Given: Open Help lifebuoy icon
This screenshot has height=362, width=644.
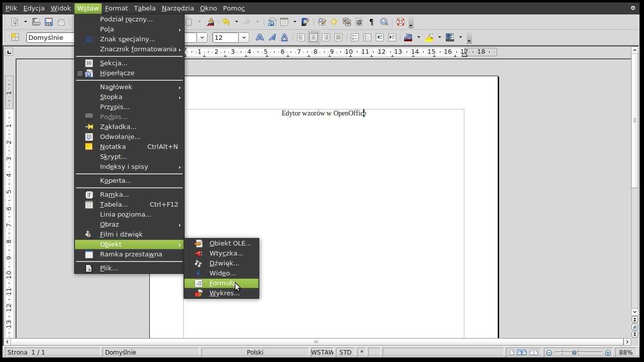Looking at the screenshot, I should tap(400, 22).
